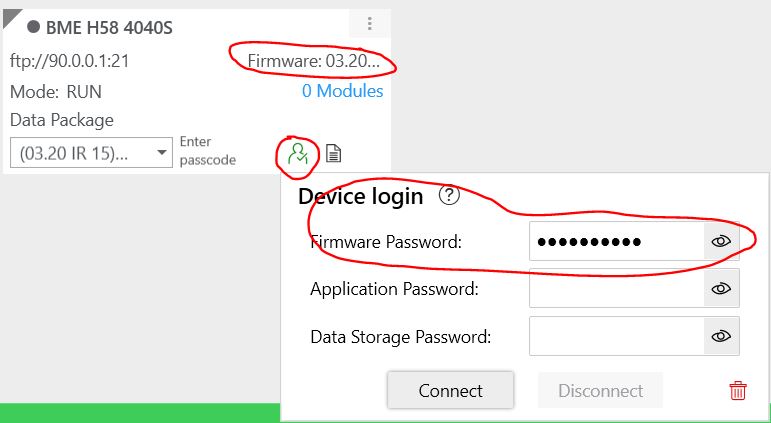Select the BME H58 4040S device title
This screenshot has width=771, height=423.
(x=109, y=28)
